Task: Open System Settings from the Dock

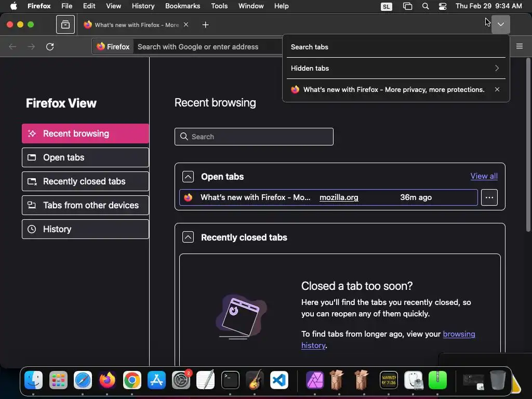Action: click(181, 380)
